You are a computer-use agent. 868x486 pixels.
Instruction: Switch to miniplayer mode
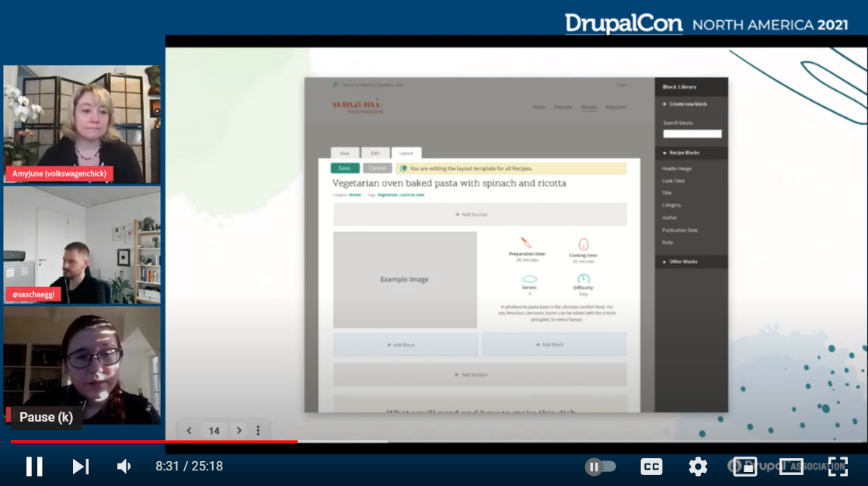[745, 467]
